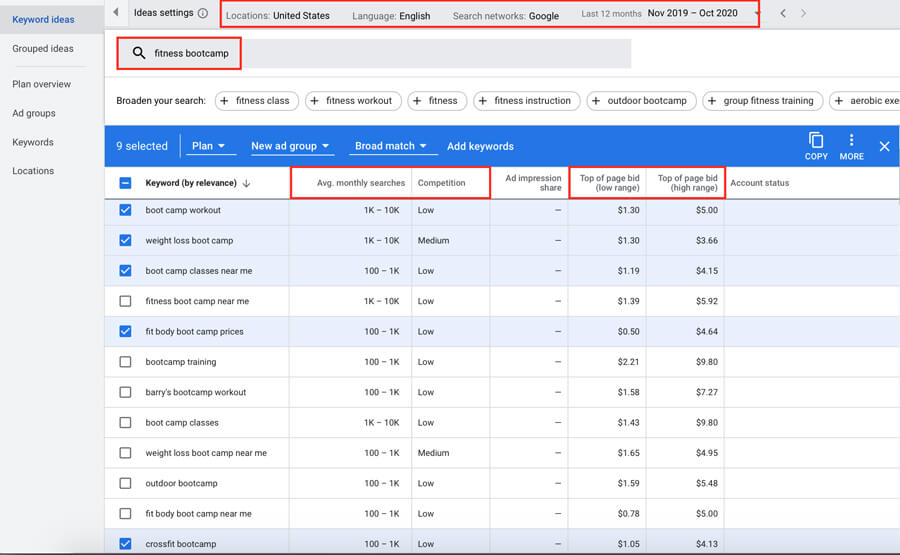Image resolution: width=900 pixels, height=555 pixels.
Task: Expand the New ad group dropdown
Action: point(290,146)
